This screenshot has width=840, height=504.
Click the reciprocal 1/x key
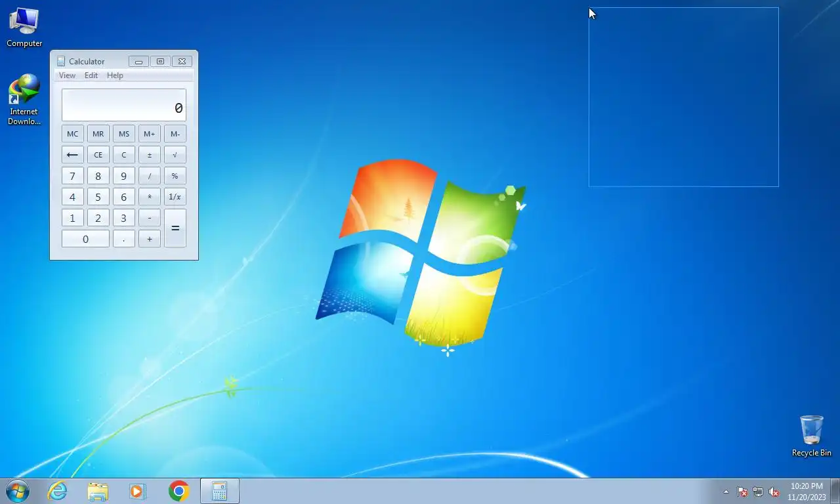click(175, 197)
